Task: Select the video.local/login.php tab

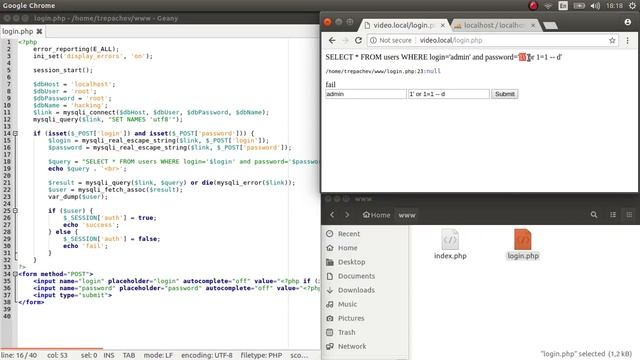Action: 403,25
